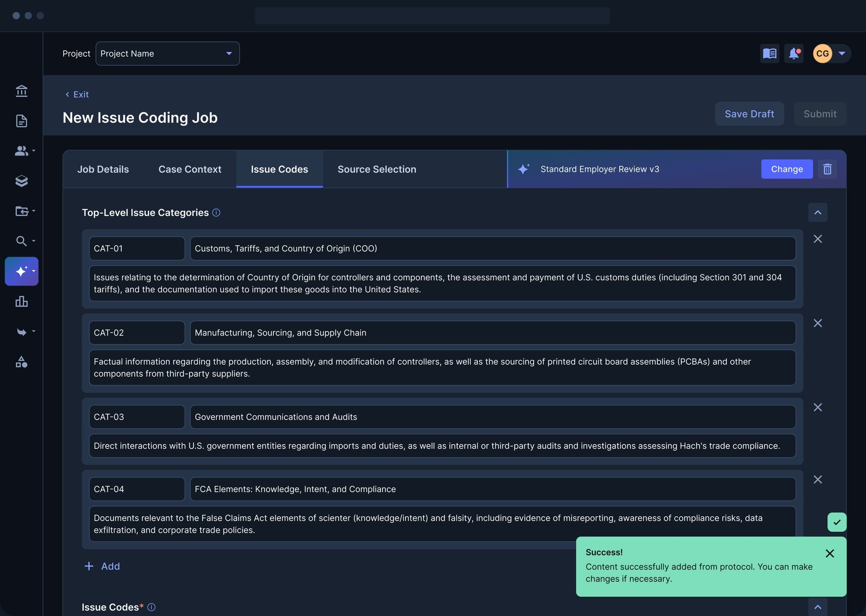This screenshot has height=616, width=866.
Task: Open the bank building sidebar icon
Action: 21,91
